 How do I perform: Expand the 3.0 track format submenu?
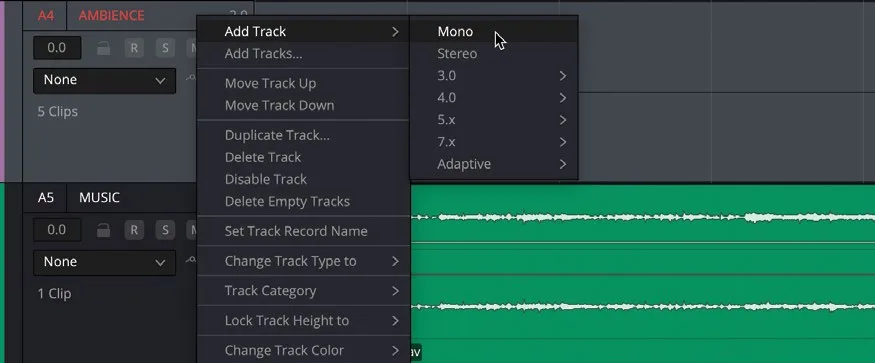pos(493,75)
